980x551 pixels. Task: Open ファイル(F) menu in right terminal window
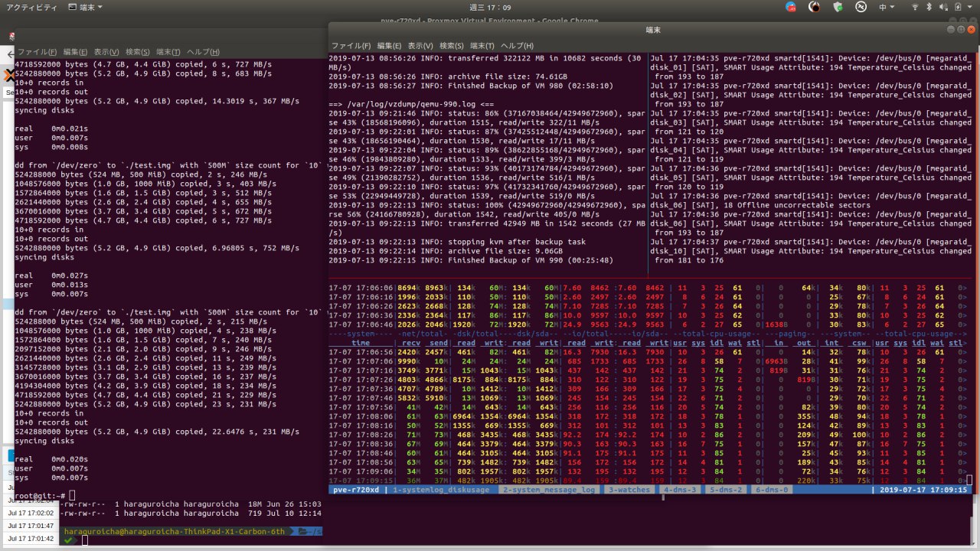(x=351, y=46)
